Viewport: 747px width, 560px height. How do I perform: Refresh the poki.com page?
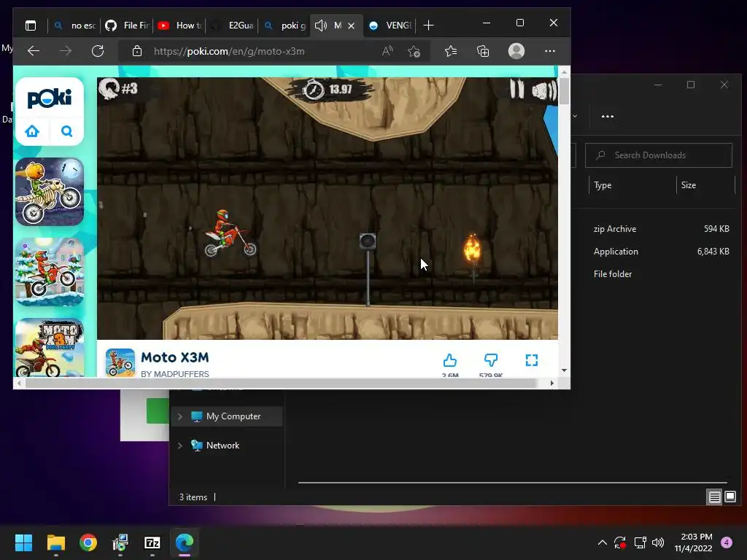click(x=98, y=51)
